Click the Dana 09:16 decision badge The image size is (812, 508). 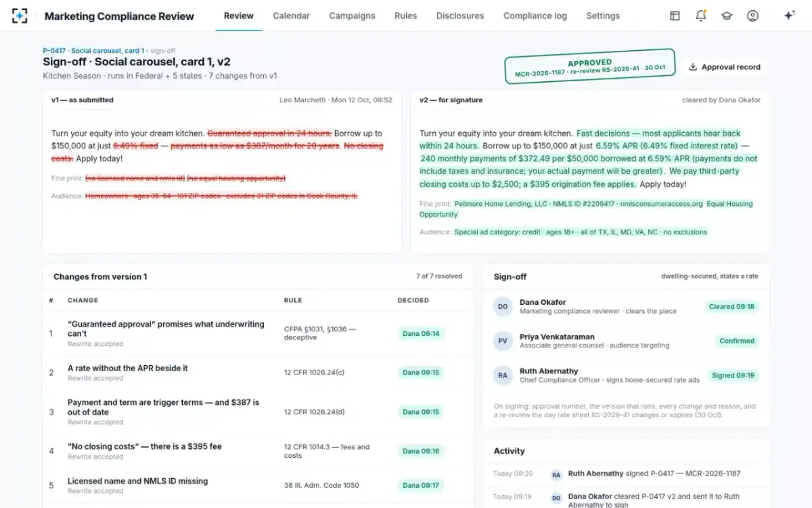pos(421,450)
